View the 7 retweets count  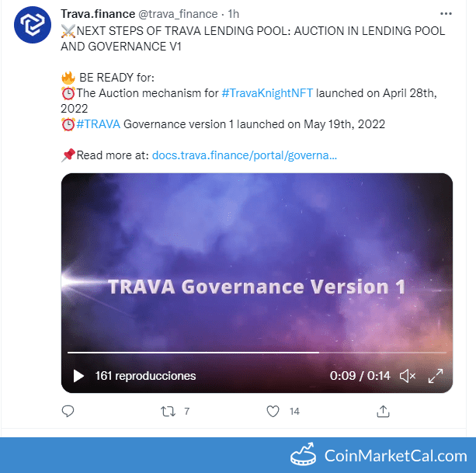[186, 412]
